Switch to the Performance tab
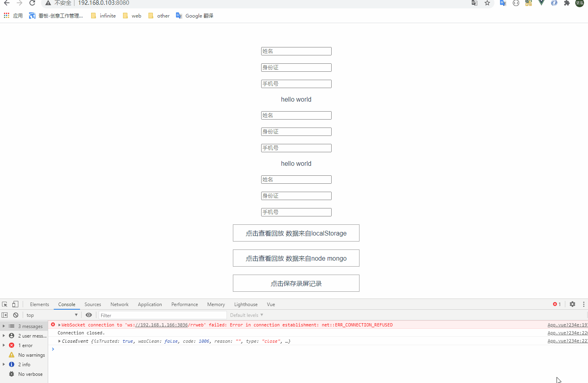588x383 pixels. coord(185,304)
